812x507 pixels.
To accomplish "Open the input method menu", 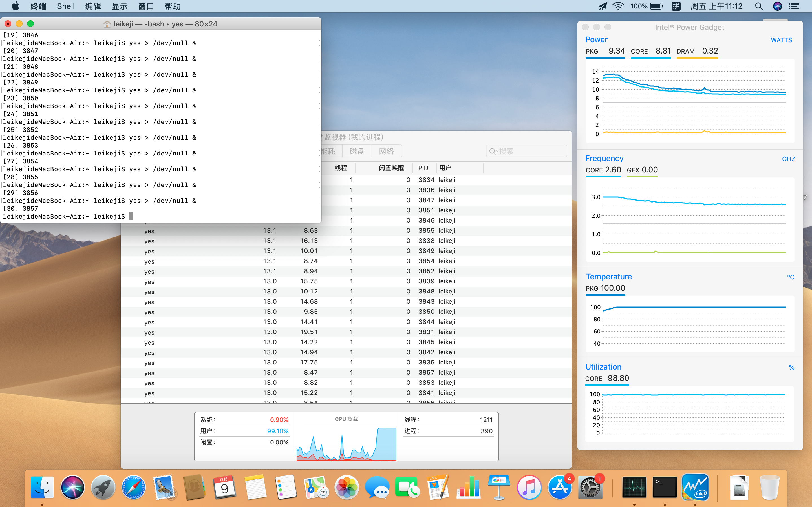I will pyautogui.click(x=676, y=6).
